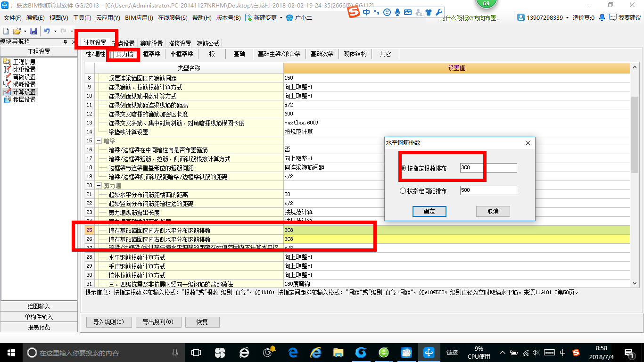Redo the greyed-out action arrow
The width and height of the screenshot is (644, 362).
point(63,31)
